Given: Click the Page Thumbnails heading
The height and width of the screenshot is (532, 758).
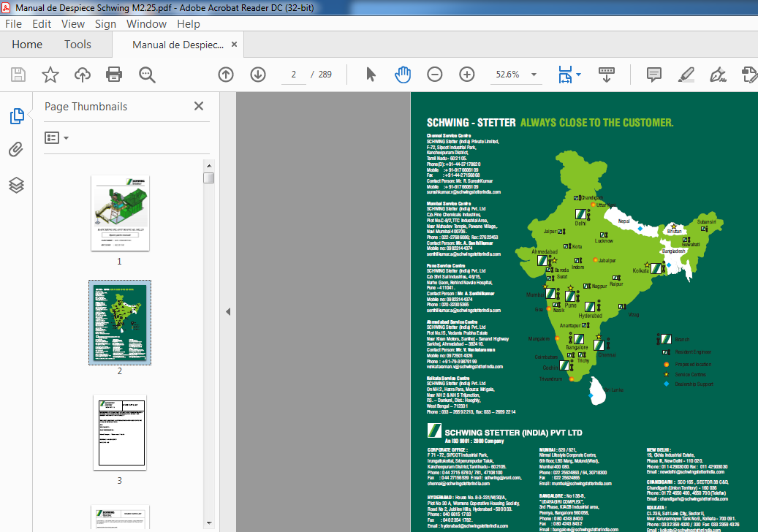Looking at the screenshot, I should 86,107.
